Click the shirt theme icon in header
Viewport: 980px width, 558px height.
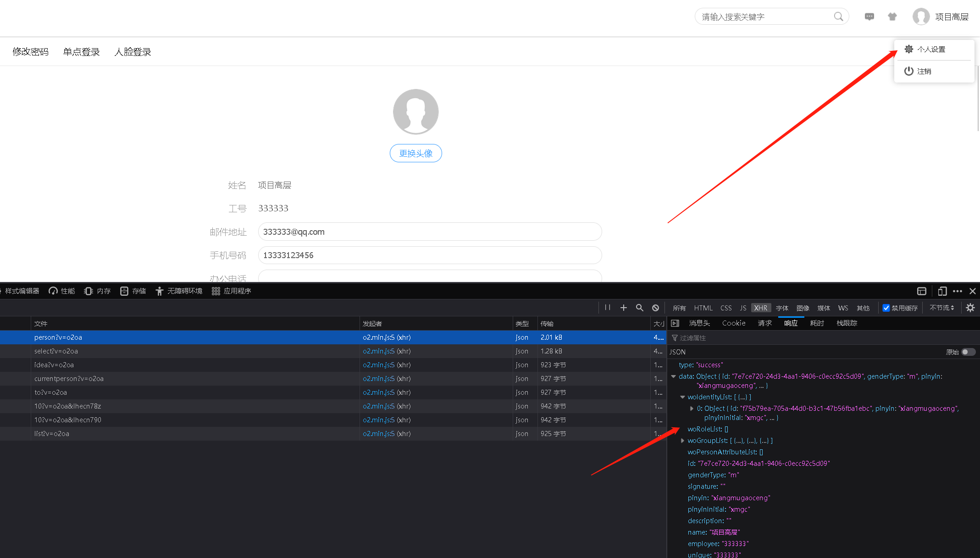pyautogui.click(x=892, y=17)
